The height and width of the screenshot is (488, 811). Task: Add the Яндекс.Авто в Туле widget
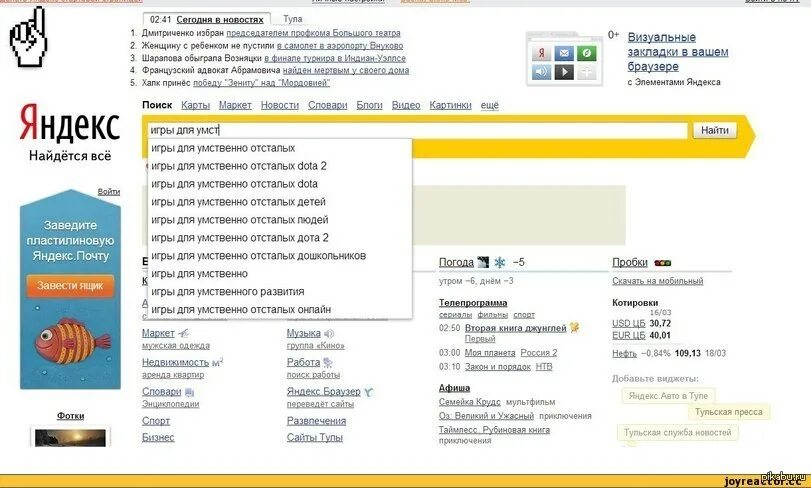668,396
